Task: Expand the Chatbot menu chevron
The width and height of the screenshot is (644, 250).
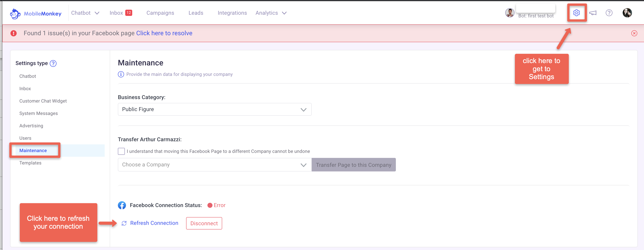Action: click(x=97, y=13)
